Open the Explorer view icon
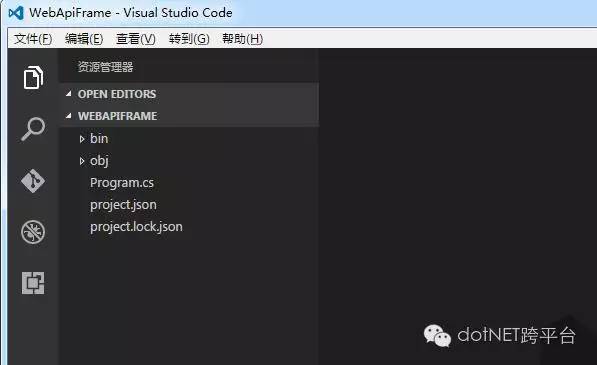The height and width of the screenshot is (365, 597). pos(33,77)
